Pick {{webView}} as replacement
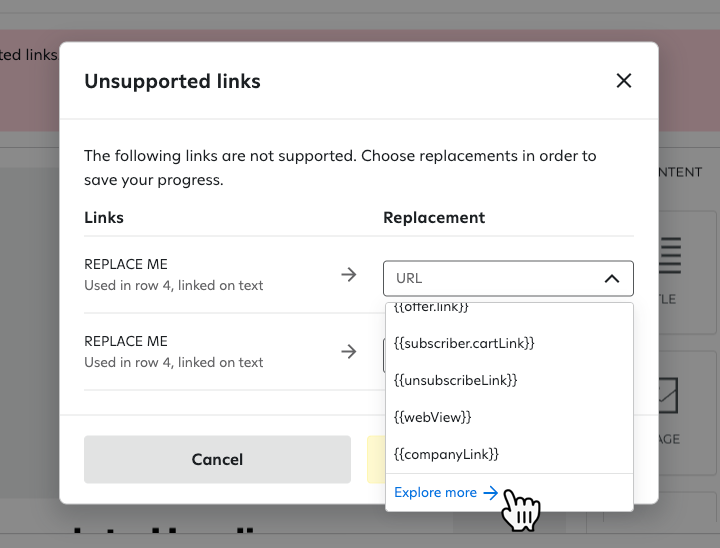Screen dimensions: 720x548 pos(433,417)
